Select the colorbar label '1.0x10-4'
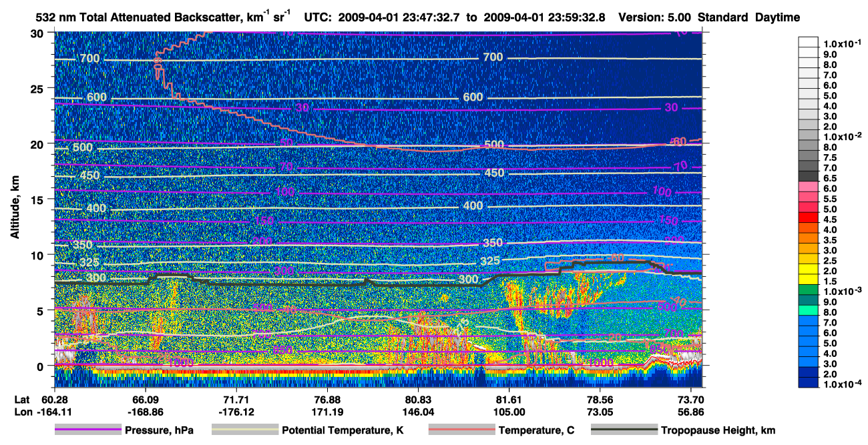Image resolution: width=868 pixels, height=445 pixels. [841, 384]
